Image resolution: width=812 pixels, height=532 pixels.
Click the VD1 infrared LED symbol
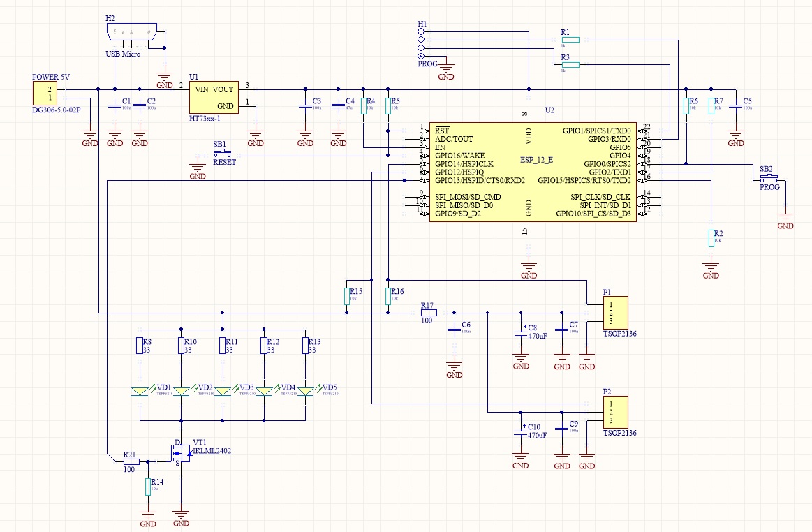click(140, 392)
